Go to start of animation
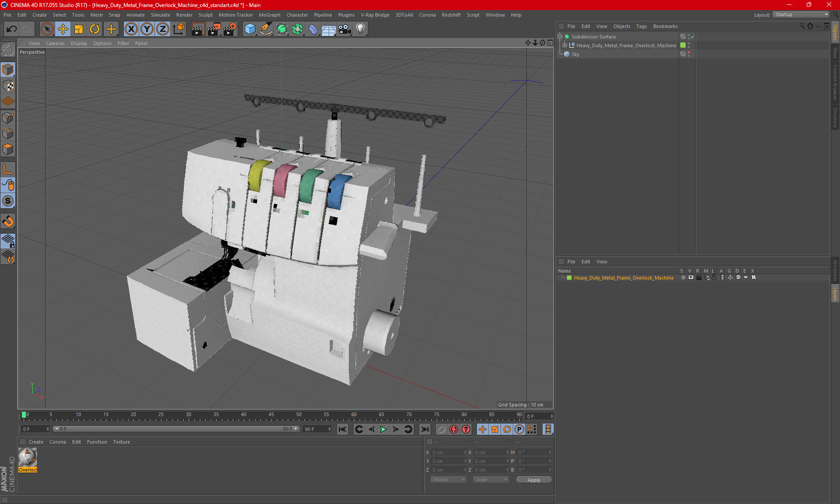The image size is (840, 504). 343,429
